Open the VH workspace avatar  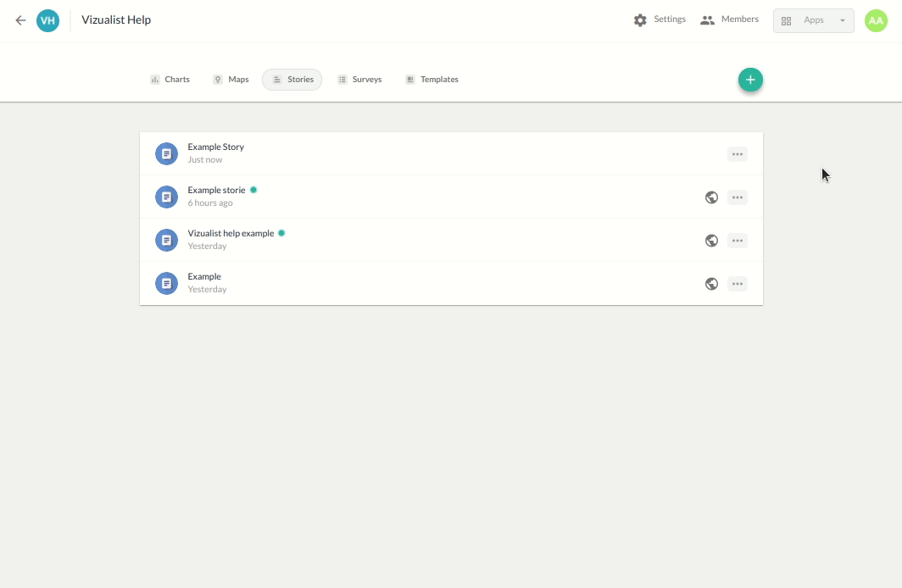pyautogui.click(x=48, y=20)
